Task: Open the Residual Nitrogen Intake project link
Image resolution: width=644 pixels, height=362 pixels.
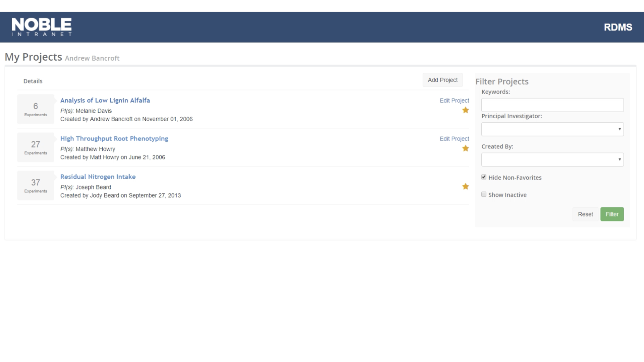Action: click(98, 176)
